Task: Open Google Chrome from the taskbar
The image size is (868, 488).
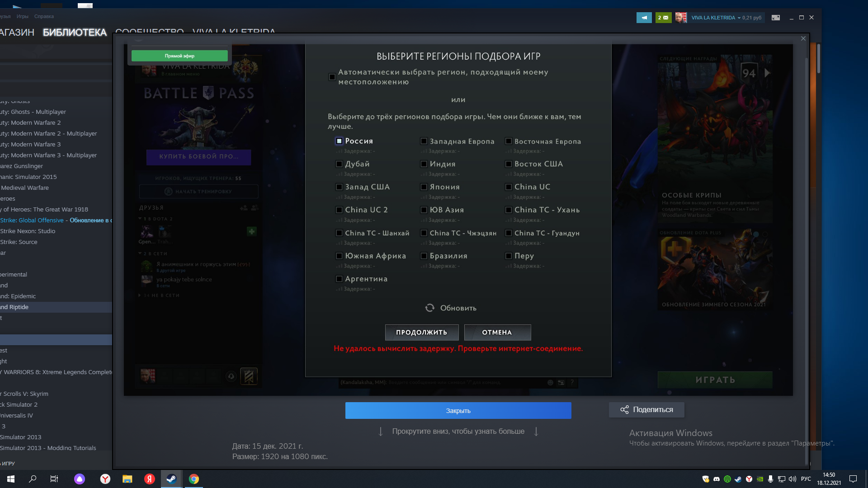Action: pos(194,479)
